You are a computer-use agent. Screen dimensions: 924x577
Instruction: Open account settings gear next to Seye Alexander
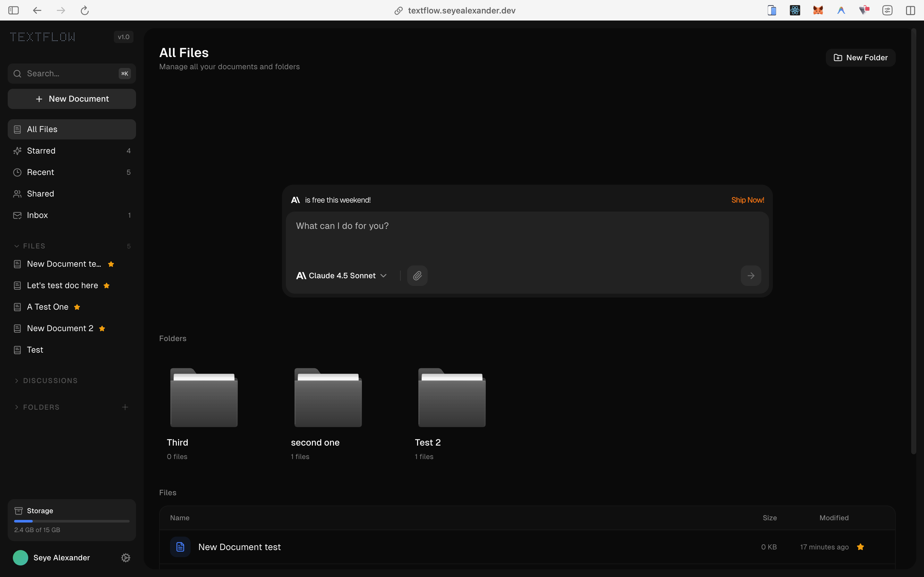pyautogui.click(x=125, y=557)
